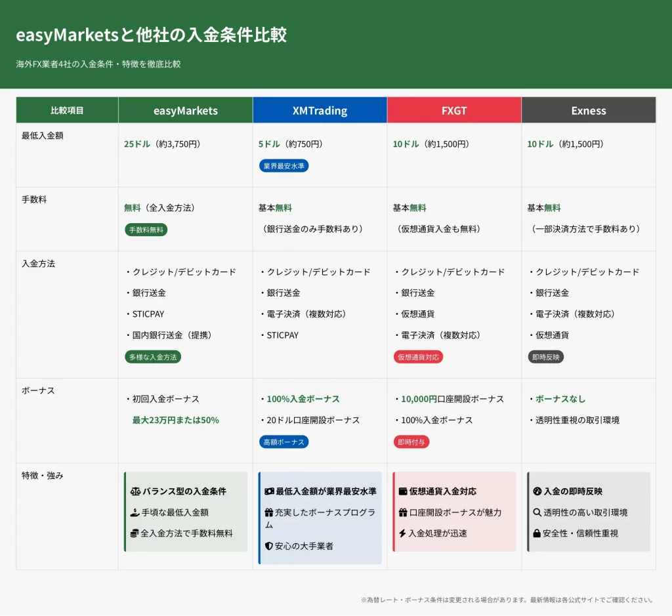Click the magnifier icon beside 透明性の高い取引環境
Screen dimensions: 672x616
537,512
